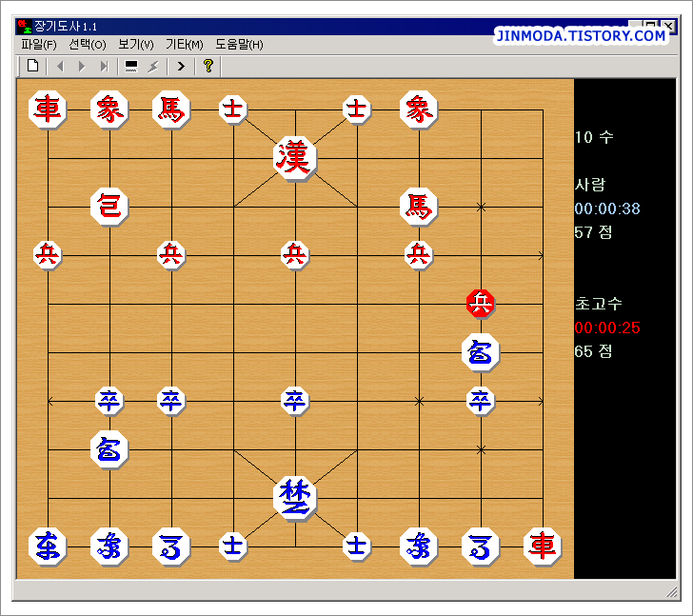Click the player label '사람'

[x=590, y=185]
